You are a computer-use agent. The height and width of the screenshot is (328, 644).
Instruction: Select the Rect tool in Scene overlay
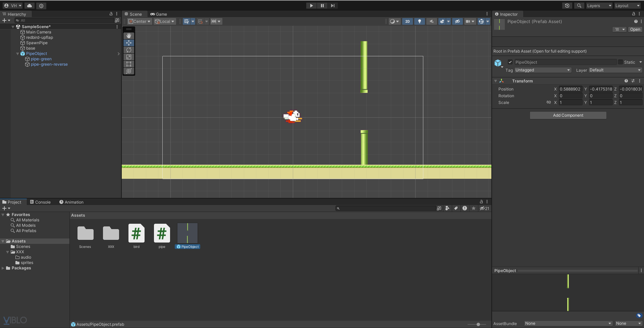(x=129, y=64)
